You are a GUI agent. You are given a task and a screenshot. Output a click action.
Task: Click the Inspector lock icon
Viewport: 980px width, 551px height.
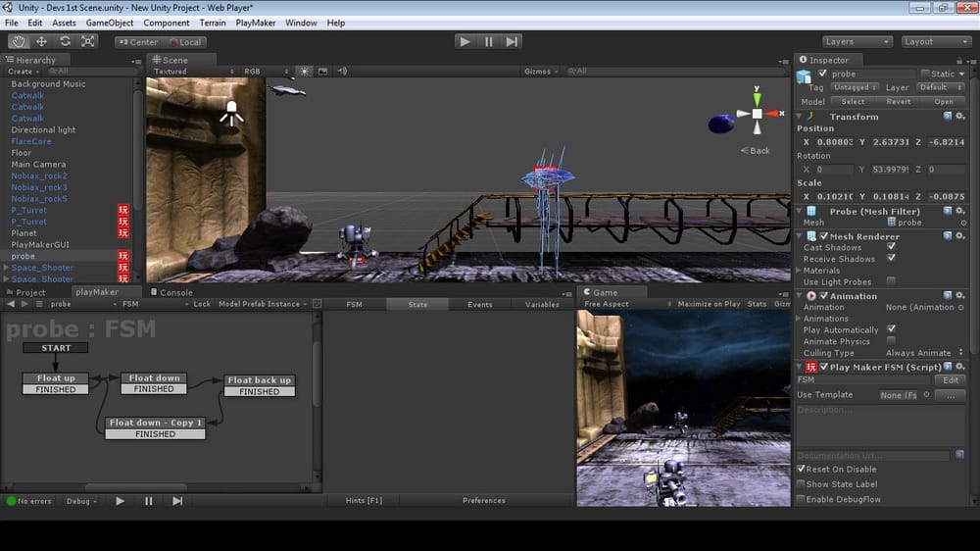click(x=958, y=61)
